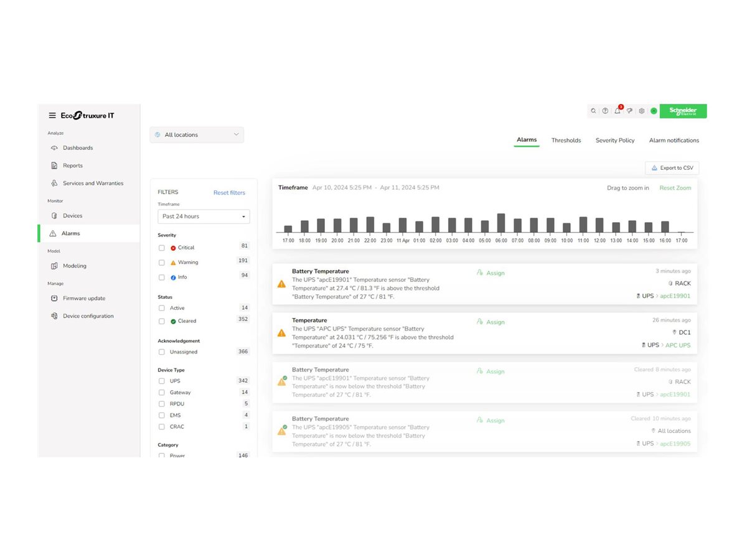The image size is (747, 560).
Task: Click the search magnifier icon in top bar
Action: click(593, 111)
